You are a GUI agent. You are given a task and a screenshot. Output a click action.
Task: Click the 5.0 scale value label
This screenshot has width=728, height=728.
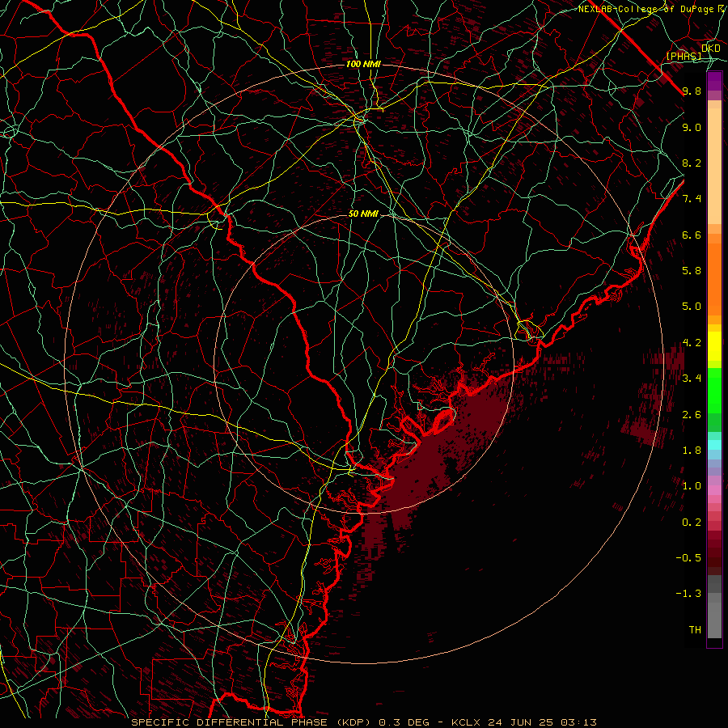click(x=692, y=307)
